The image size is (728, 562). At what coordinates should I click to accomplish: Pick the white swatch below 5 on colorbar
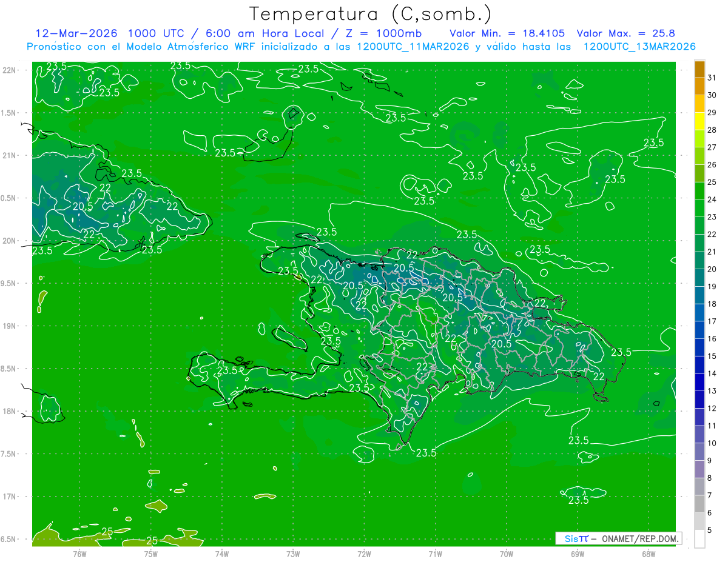click(699, 539)
